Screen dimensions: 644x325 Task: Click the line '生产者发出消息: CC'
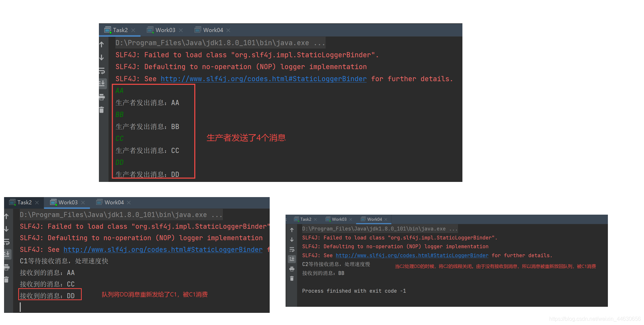point(147,151)
